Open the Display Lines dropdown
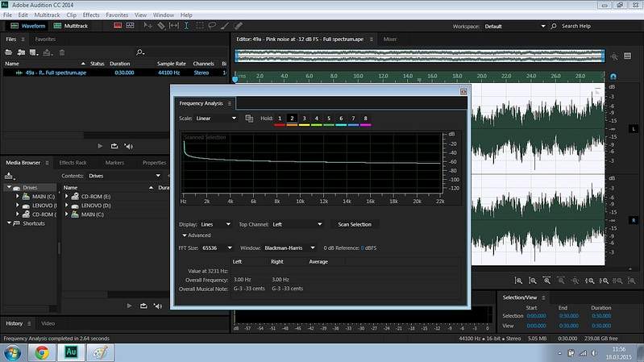644x362 pixels. [x=216, y=224]
